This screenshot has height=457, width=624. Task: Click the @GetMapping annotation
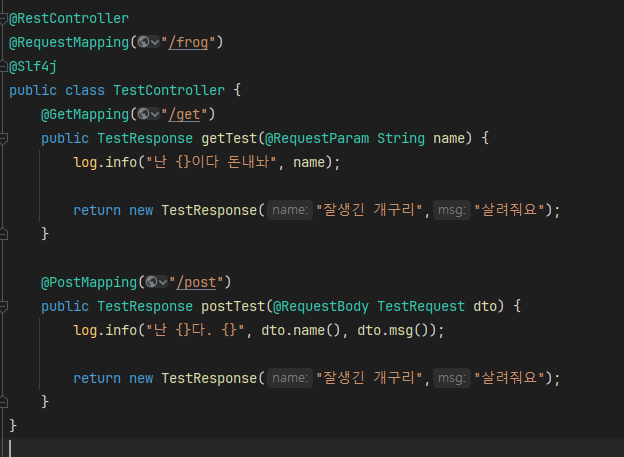click(85, 114)
